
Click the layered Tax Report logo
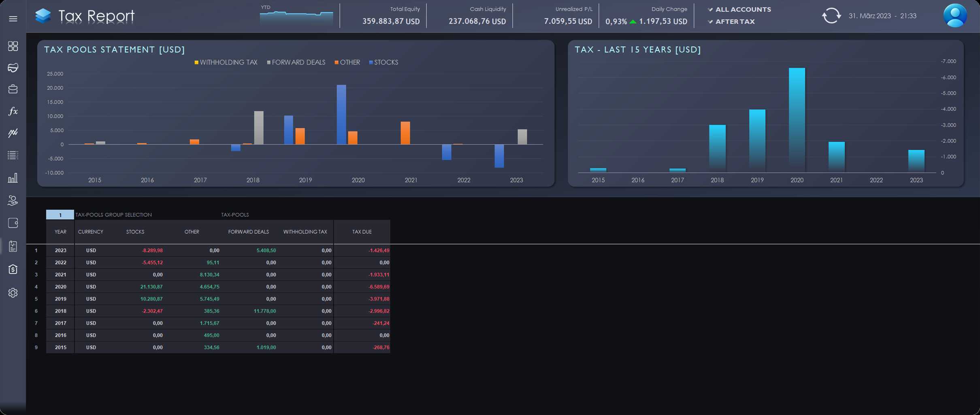tap(43, 16)
